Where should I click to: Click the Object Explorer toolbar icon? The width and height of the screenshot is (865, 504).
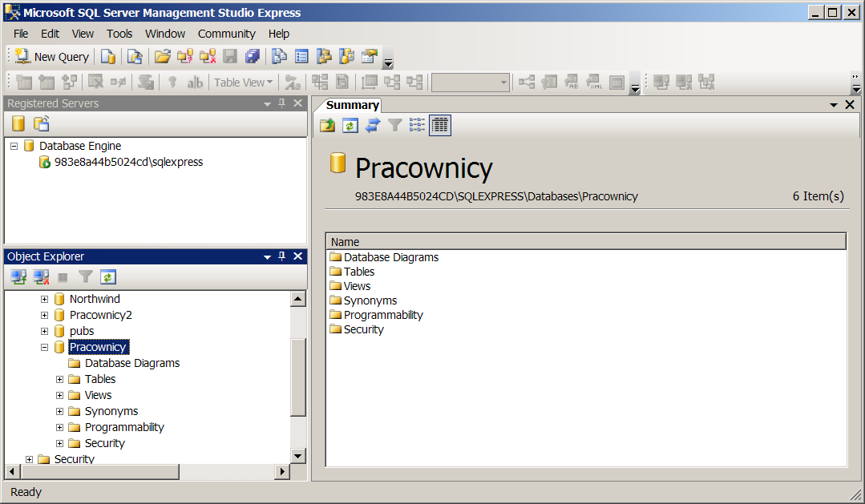(325, 56)
